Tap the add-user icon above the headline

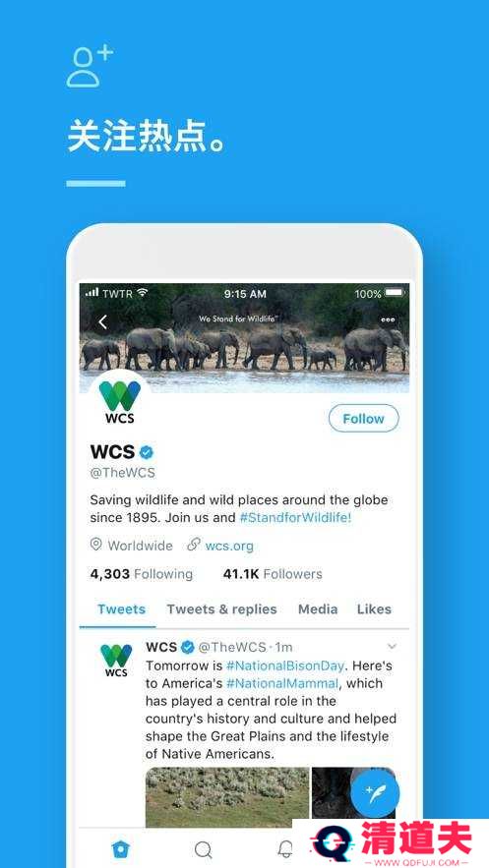tap(90, 67)
